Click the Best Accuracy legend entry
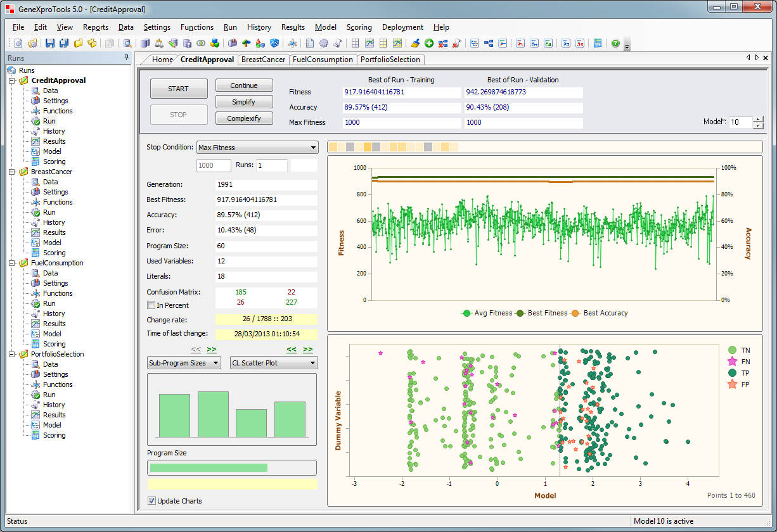Image resolution: width=777 pixels, height=532 pixels. [x=600, y=313]
